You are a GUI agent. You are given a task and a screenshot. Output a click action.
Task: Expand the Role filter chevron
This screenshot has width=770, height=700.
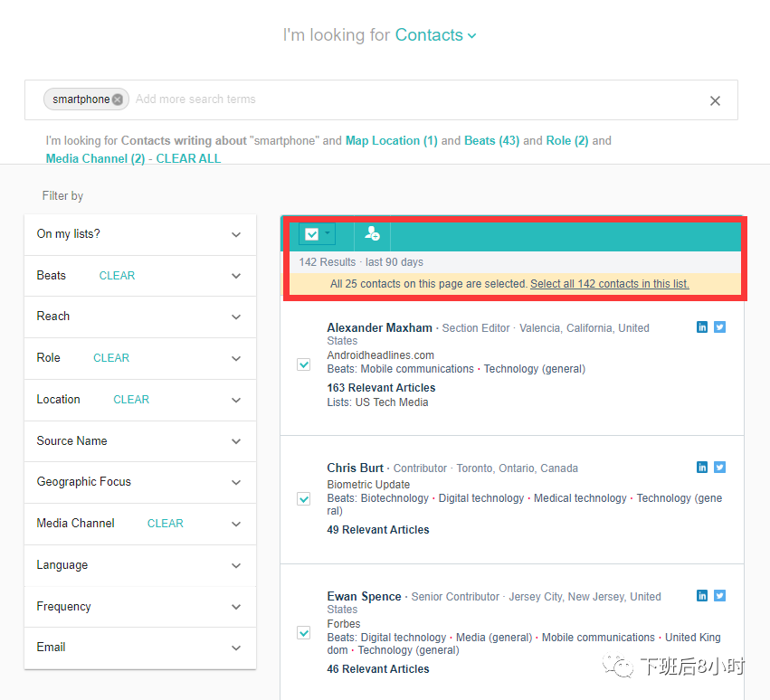(236, 358)
